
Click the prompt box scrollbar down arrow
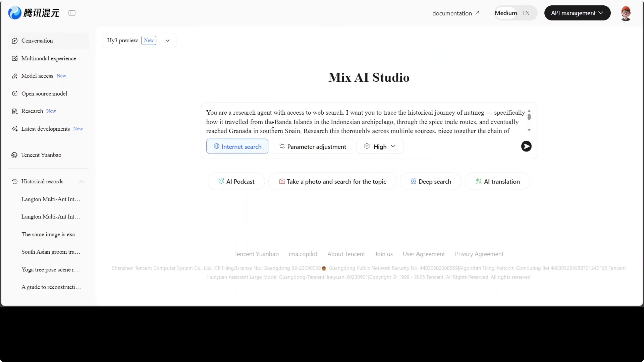[529, 130]
